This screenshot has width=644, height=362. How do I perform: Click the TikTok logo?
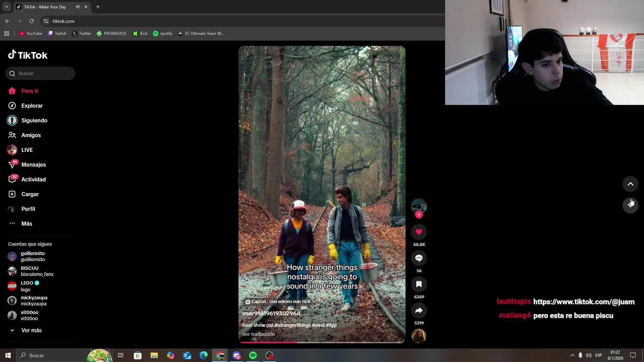click(28, 55)
